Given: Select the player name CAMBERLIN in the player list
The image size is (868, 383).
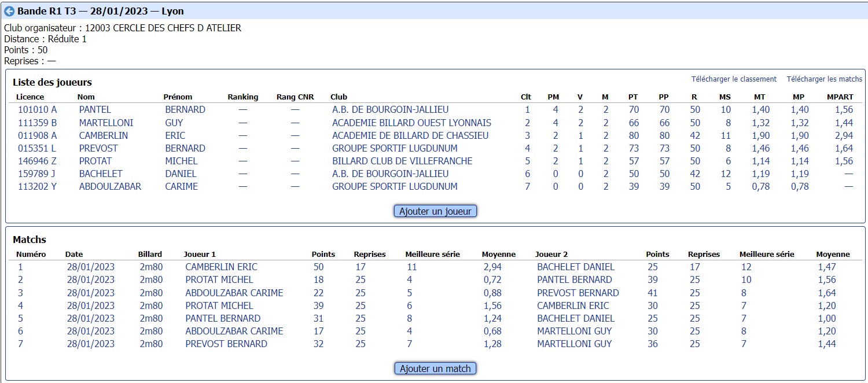Looking at the screenshot, I should point(104,135).
